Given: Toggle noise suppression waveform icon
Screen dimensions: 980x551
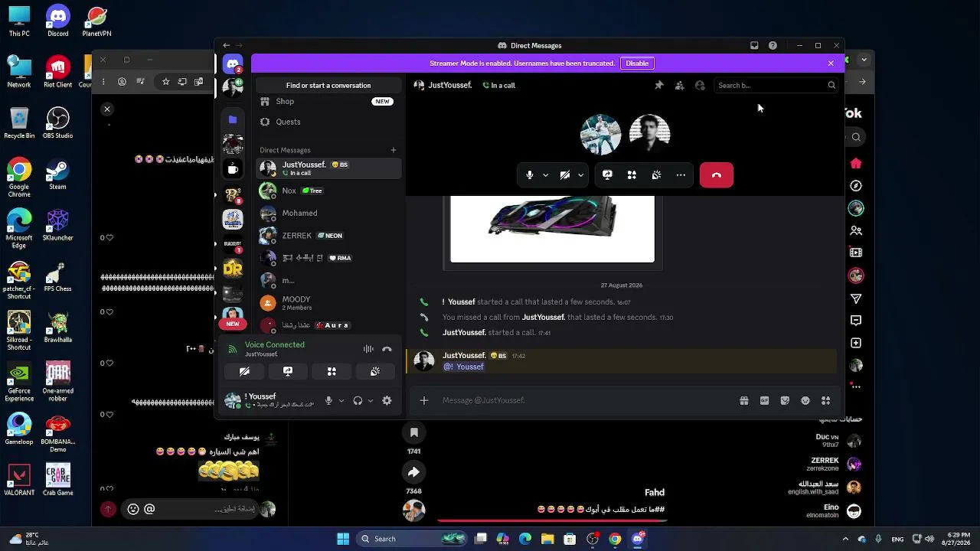Looking at the screenshot, I should 368,349.
